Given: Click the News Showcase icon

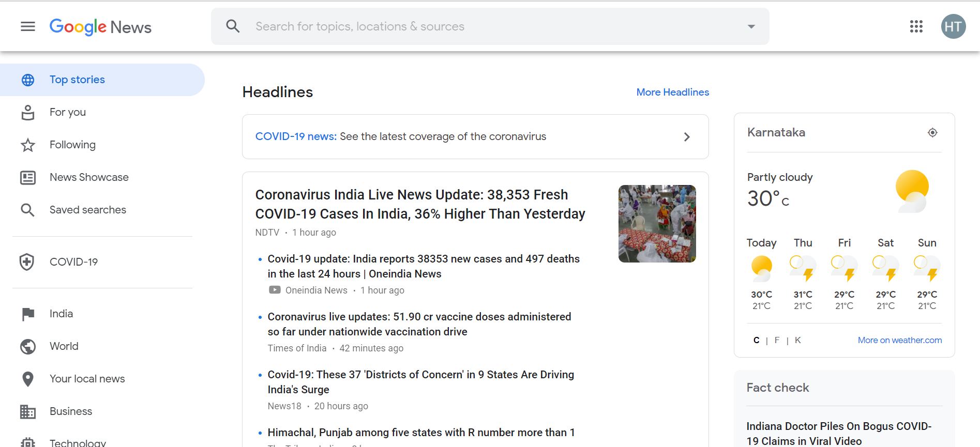Looking at the screenshot, I should click(28, 177).
